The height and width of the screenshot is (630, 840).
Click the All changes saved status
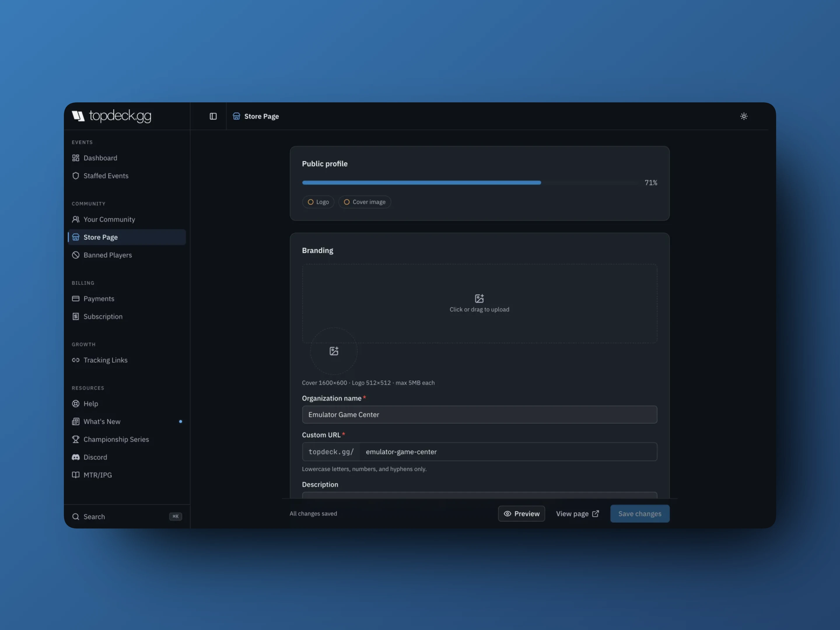[x=313, y=514]
